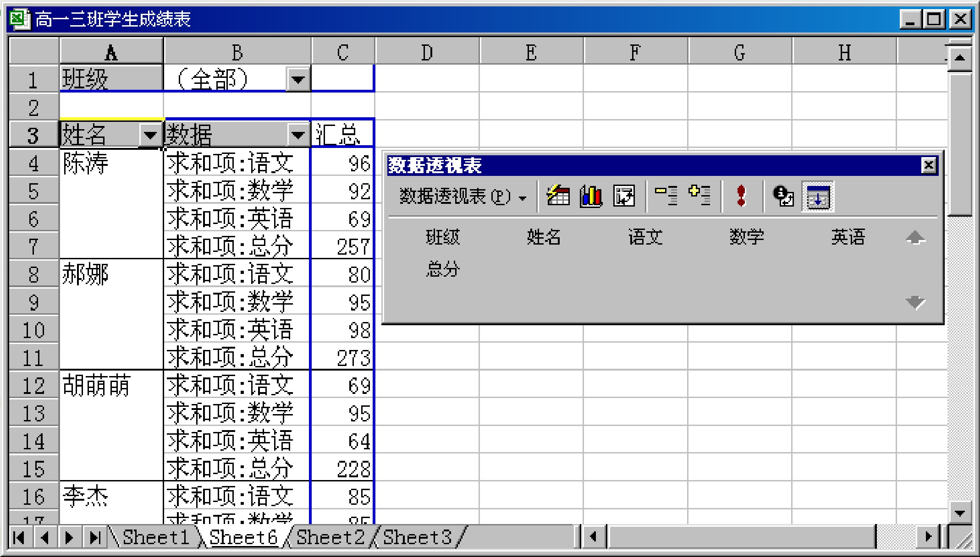Switch to Sheet1 tab
Image resolution: width=980 pixels, height=557 pixels.
coord(156,537)
